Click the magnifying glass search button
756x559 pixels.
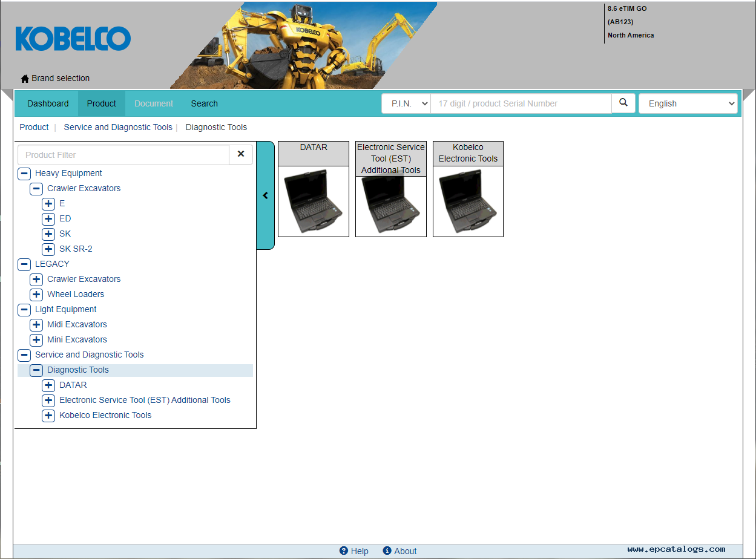[x=623, y=103]
